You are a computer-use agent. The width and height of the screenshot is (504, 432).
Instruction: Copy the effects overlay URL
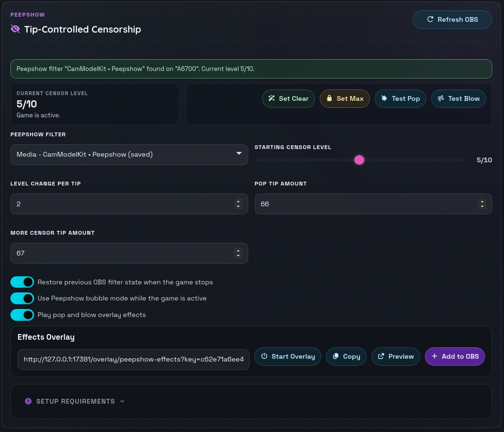click(346, 356)
